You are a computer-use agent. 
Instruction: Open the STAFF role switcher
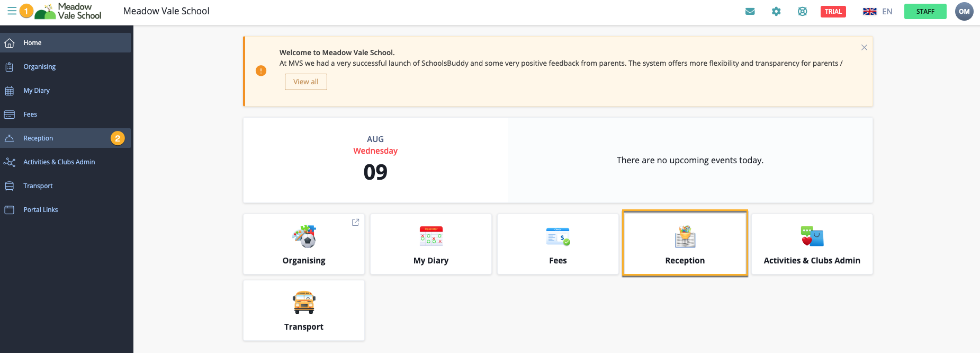[925, 11]
